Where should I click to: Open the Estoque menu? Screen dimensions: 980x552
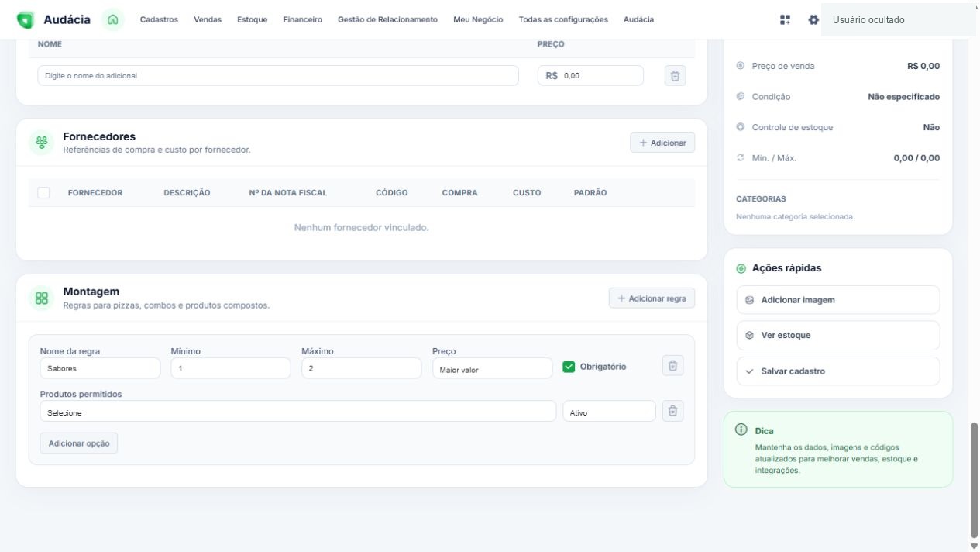pos(253,19)
